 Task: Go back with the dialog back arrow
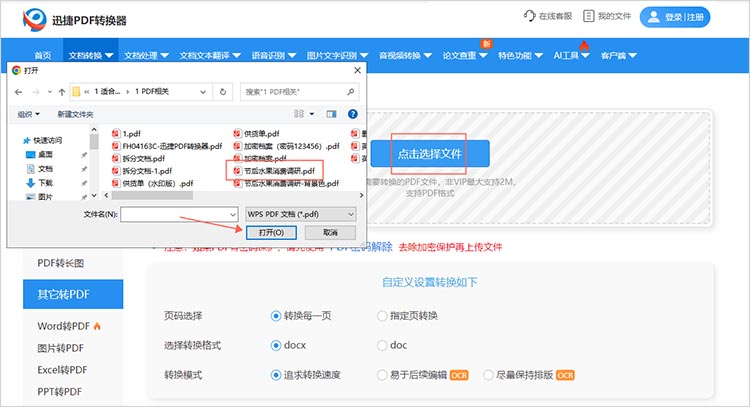click(x=18, y=92)
